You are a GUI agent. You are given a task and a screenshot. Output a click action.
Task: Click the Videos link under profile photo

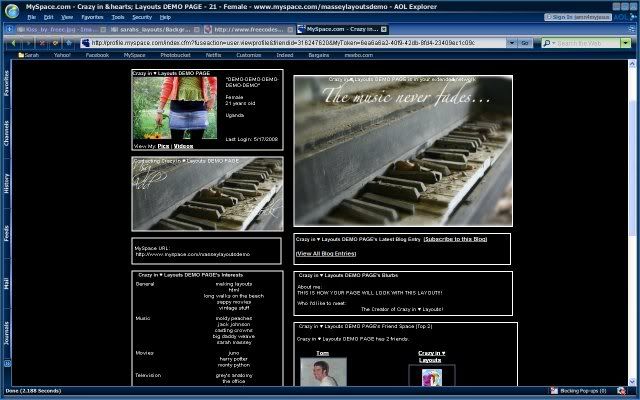[x=183, y=146]
